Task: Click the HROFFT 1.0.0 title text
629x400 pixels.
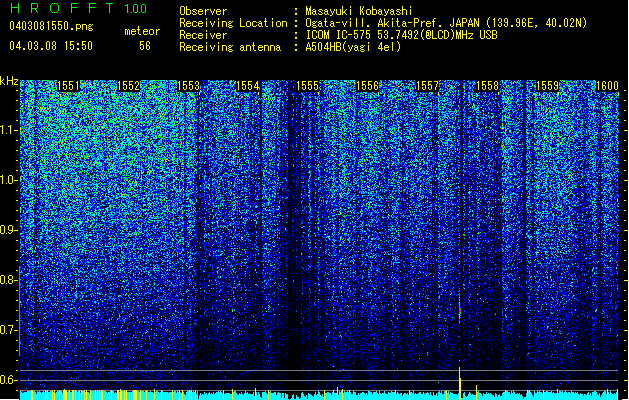Action: point(79,8)
